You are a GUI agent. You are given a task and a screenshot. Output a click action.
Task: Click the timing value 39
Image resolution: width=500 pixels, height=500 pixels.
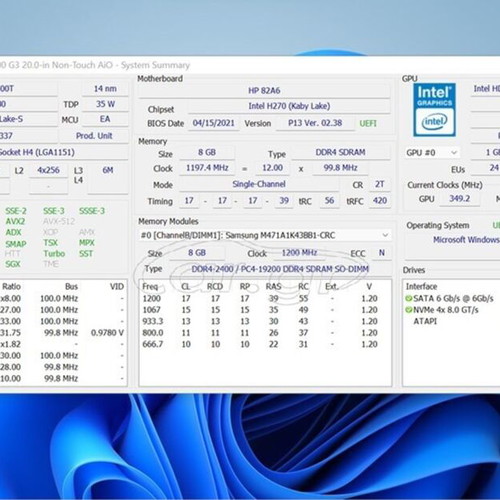click(x=284, y=200)
